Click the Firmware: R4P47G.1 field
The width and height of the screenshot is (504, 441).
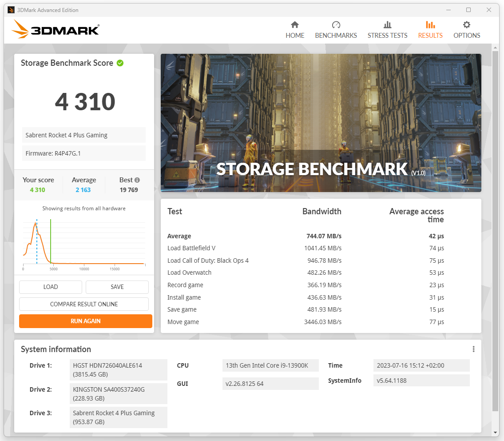[x=83, y=153]
